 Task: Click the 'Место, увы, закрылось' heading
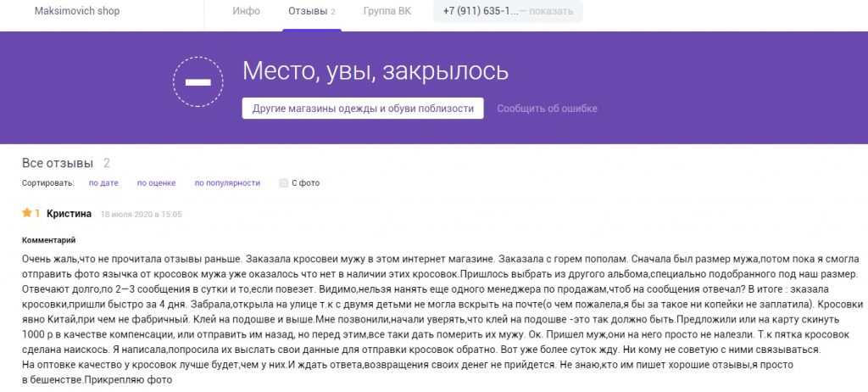pyautogui.click(x=376, y=71)
